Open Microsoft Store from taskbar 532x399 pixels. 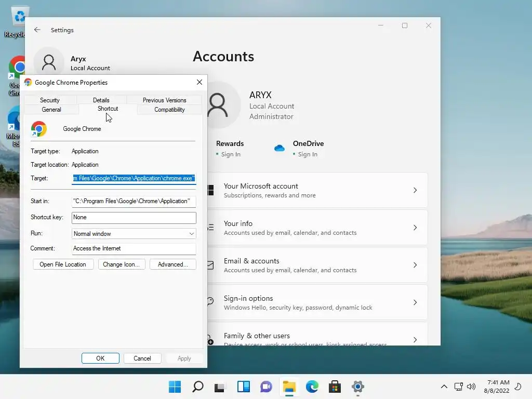click(x=335, y=387)
